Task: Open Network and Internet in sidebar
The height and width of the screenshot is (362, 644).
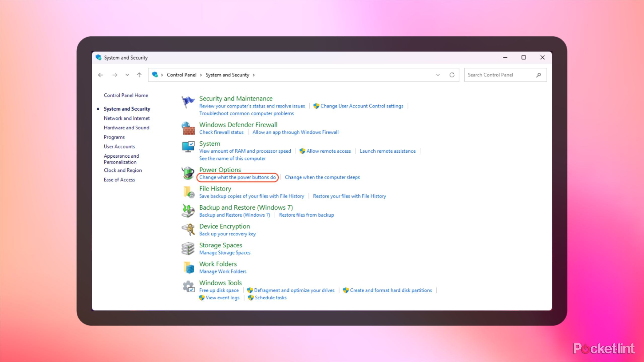Action: click(127, 118)
